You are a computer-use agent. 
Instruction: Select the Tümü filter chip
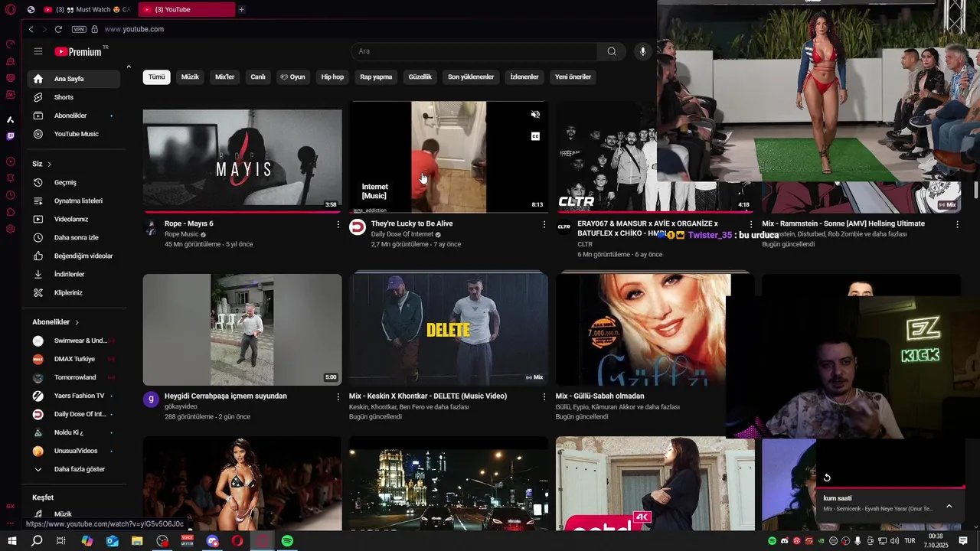(156, 77)
